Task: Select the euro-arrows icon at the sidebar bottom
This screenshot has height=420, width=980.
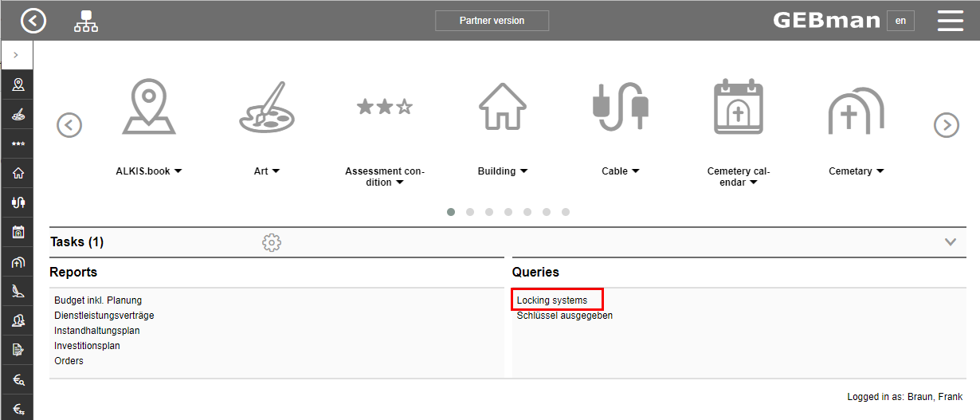Action: pyautogui.click(x=18, y=409)
